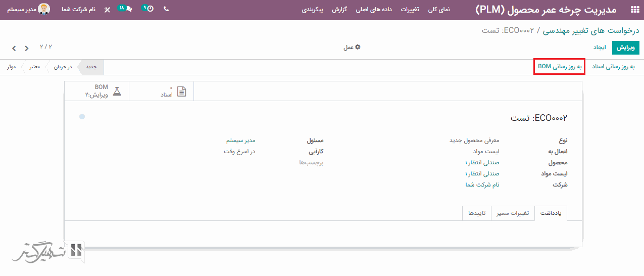Switch to the تاییدها approvals tab
The height and width of the screenshot is (276, 644).
pyautogui.click(x=477, y=213)
